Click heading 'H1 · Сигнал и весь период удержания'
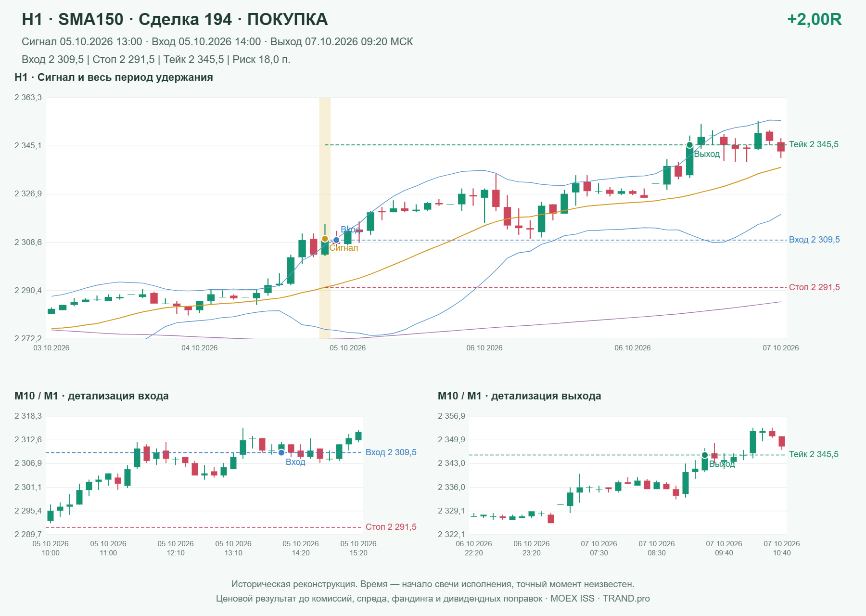 (114, 77)
